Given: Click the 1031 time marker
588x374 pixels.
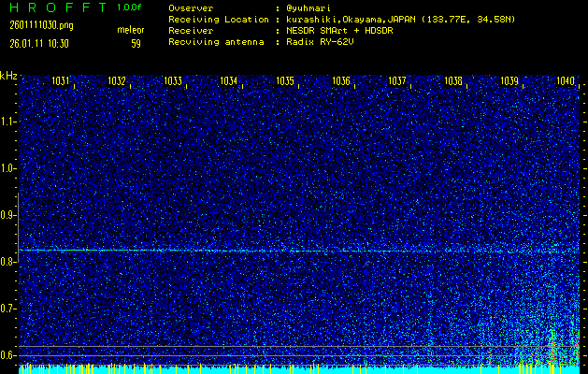Looking at the screenshot, I should [61, 81].
